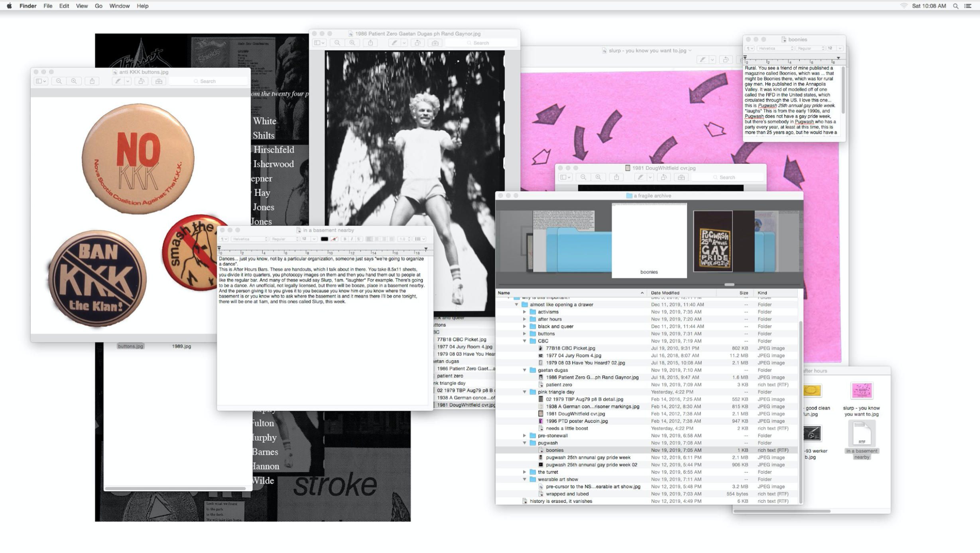Open Helvetica font dropdown in boonies window
The height and width of the screenshot is (553, 980).
(x=775, y=48)
